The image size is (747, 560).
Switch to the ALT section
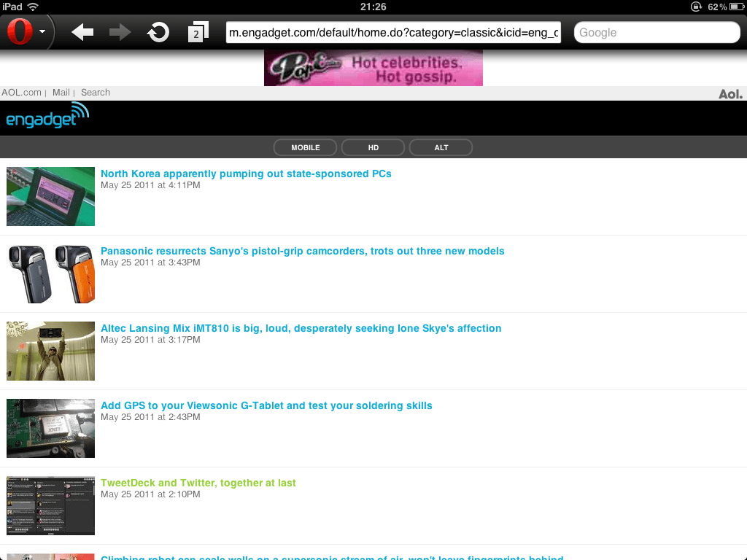click(x=441, y=147)
